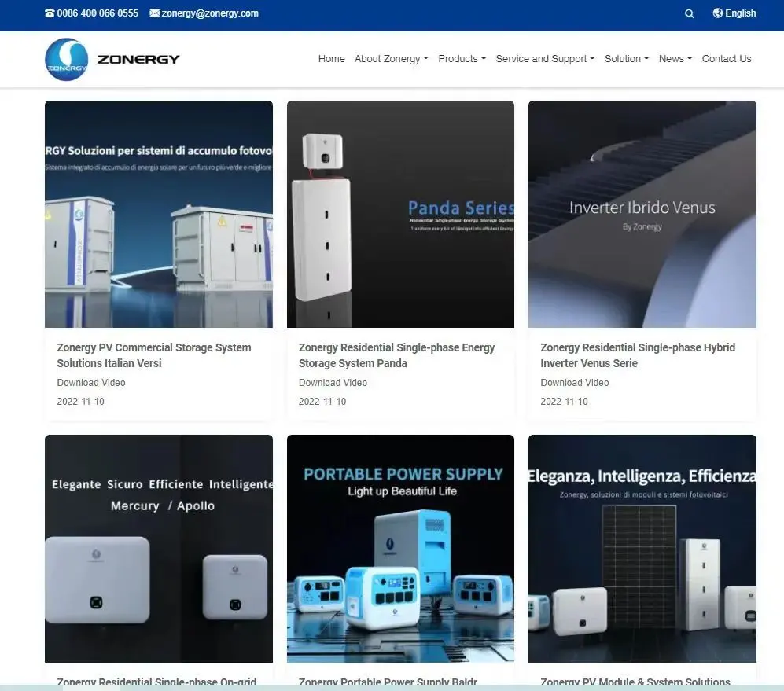The height and width of the screenshot is (691, 784).
Task: Expand the Solution dropdown menu
Action: click(x=627, y=58)
